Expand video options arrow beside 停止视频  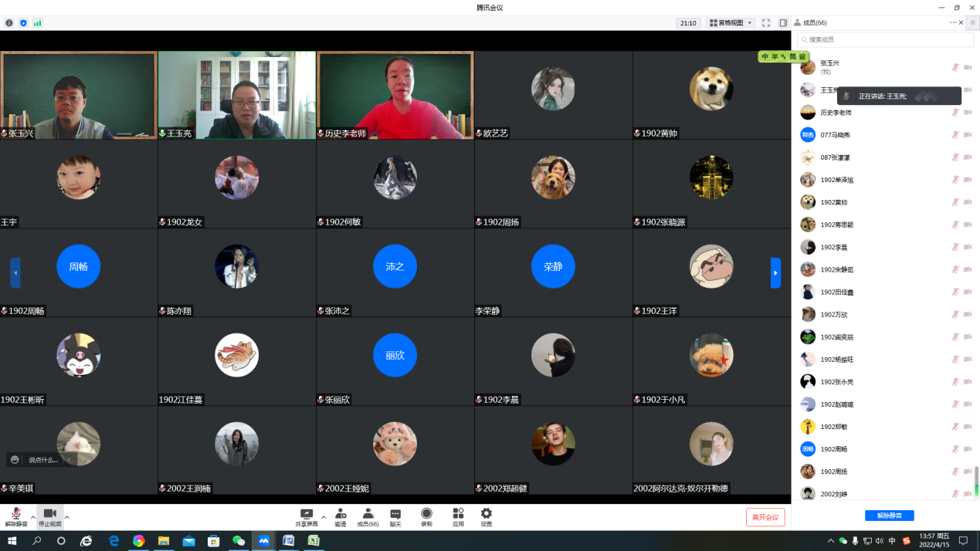tap(67, 517)
